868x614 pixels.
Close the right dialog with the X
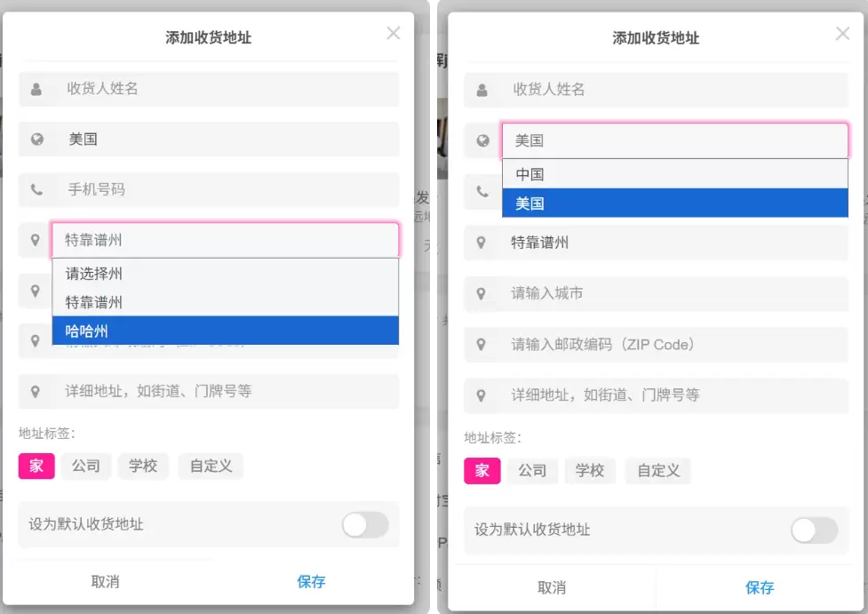(842, 33)
